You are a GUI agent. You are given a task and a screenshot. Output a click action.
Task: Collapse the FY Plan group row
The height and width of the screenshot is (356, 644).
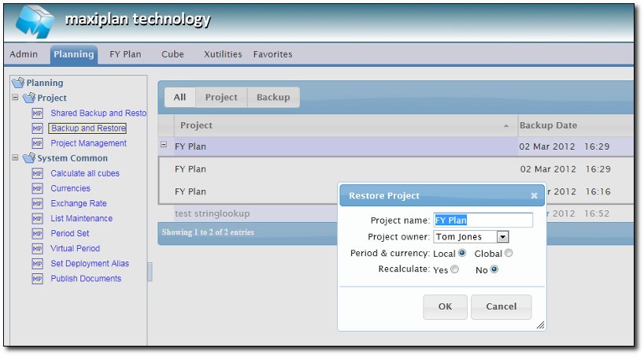pyautogui.click(x=164, y=145)
